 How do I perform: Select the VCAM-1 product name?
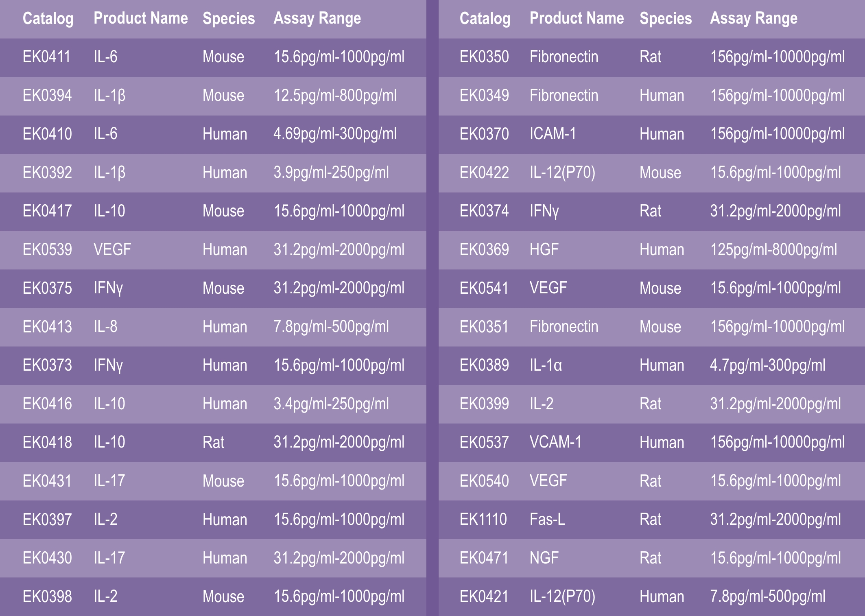point(556,442)
